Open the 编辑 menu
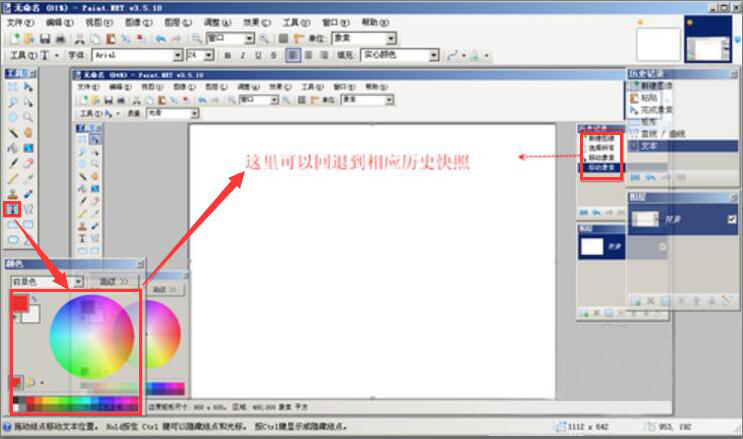 pos(60,22)
